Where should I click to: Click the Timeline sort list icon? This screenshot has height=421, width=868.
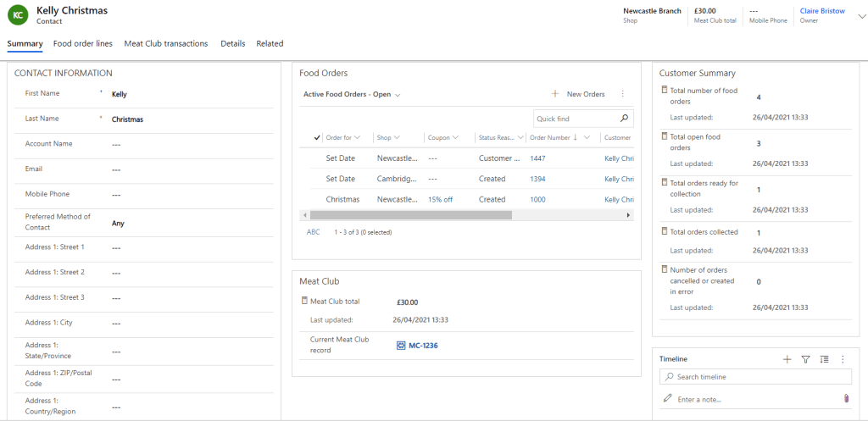point(825,359)
